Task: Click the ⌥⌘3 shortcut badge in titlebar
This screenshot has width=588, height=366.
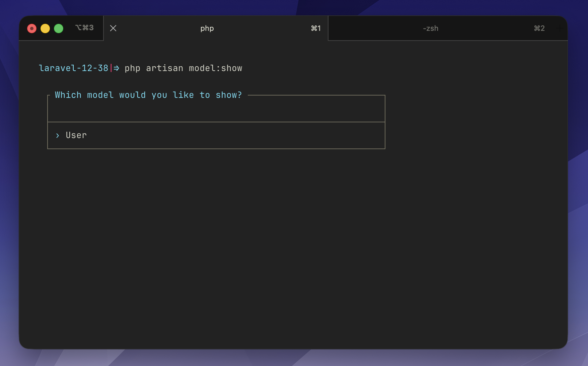Action: click(84, 27)
